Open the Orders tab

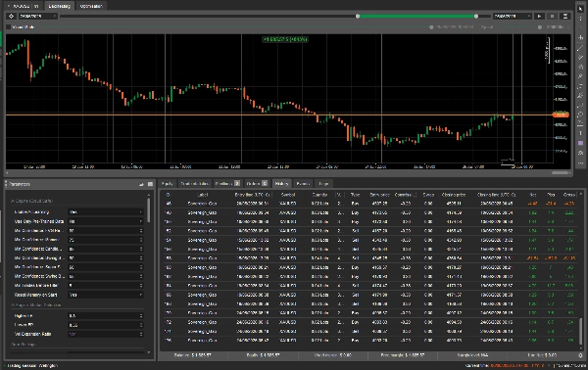click(257, 183)
